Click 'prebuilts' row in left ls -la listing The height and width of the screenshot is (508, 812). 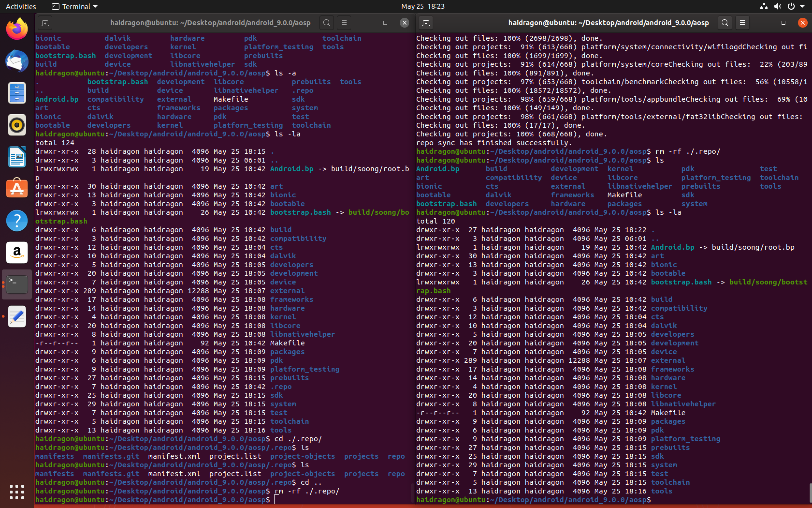(x=172, y=378)
